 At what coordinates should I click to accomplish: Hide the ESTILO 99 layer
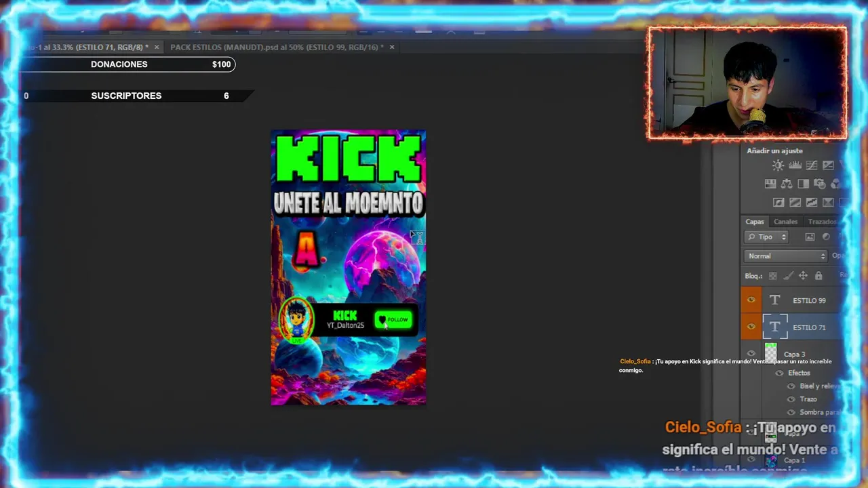(751, 300)
